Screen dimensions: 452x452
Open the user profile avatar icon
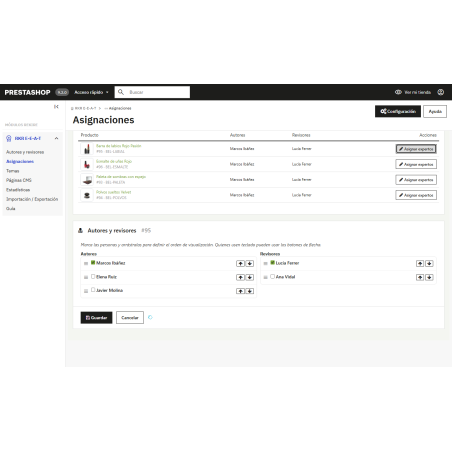441,92
